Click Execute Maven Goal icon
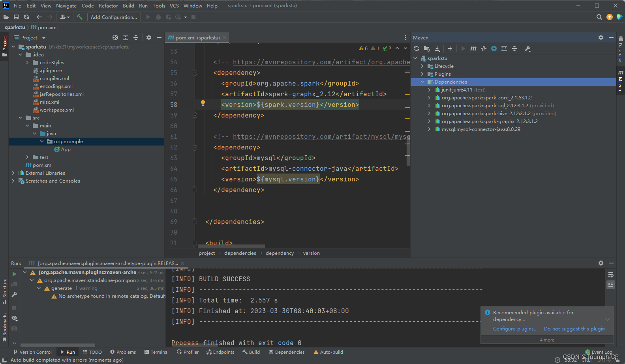 click(x=473, y=49)
